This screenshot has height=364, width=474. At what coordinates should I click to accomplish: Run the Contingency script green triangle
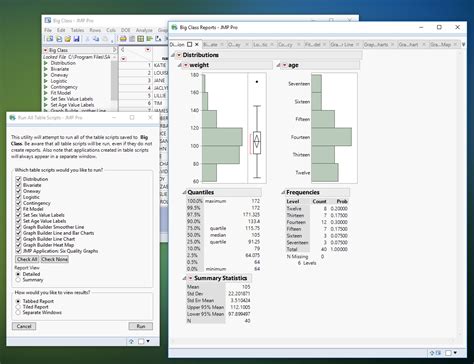click(x=46, y=87)
